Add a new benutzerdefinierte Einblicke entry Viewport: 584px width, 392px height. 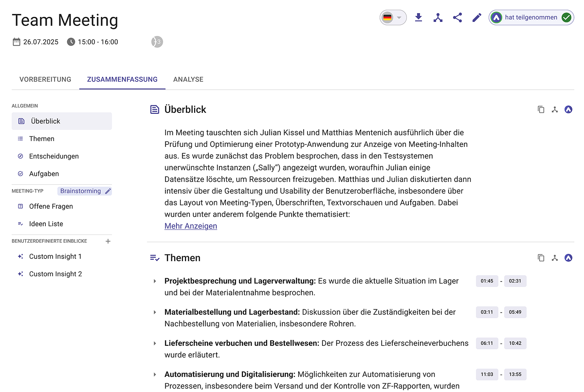(x=108, y=241)
